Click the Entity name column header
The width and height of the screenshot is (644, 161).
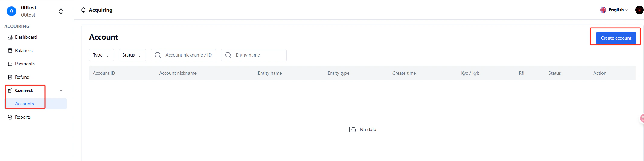click(270, 73)
